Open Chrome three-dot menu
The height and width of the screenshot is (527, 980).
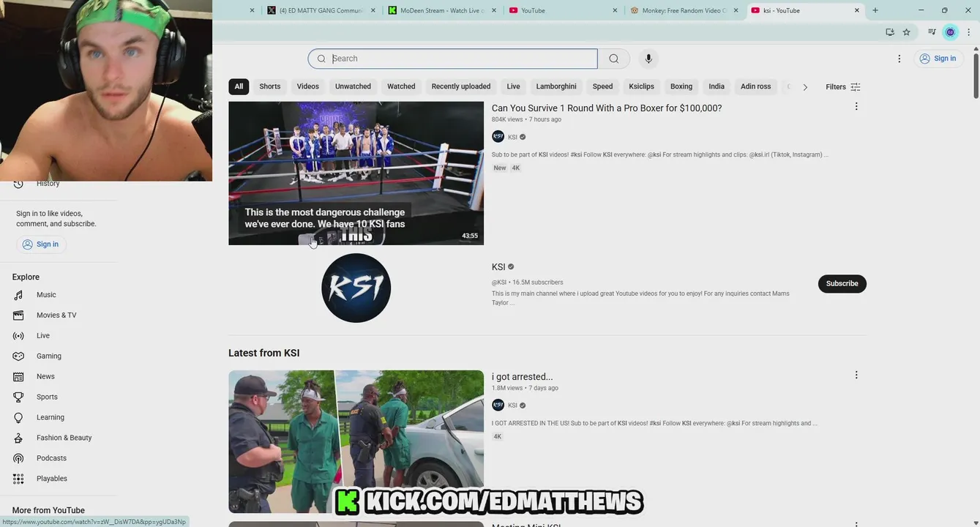tap(969, 32)
